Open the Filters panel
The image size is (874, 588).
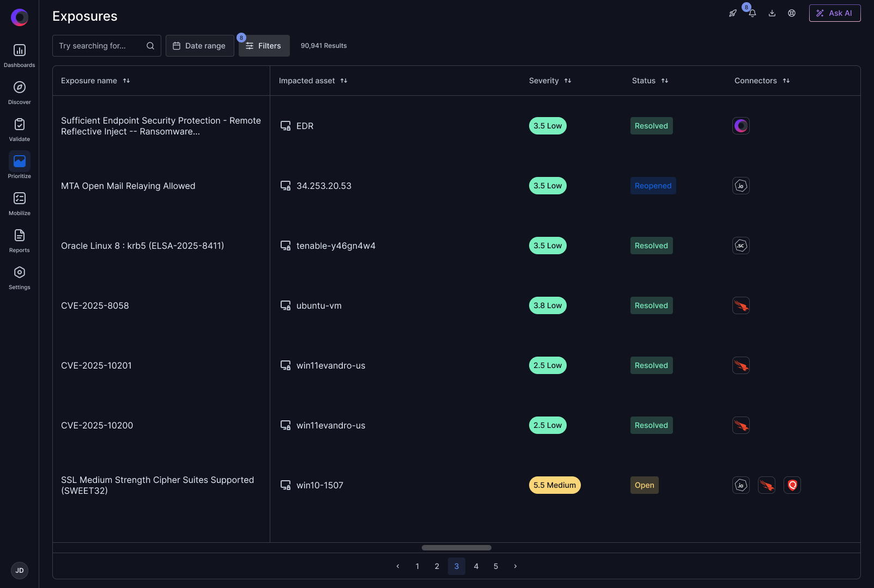coord(264,46)
